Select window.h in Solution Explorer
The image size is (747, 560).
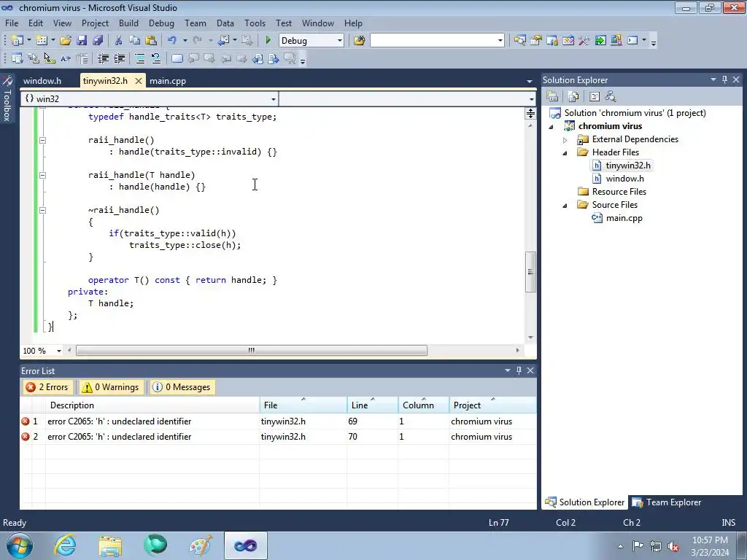624,179
